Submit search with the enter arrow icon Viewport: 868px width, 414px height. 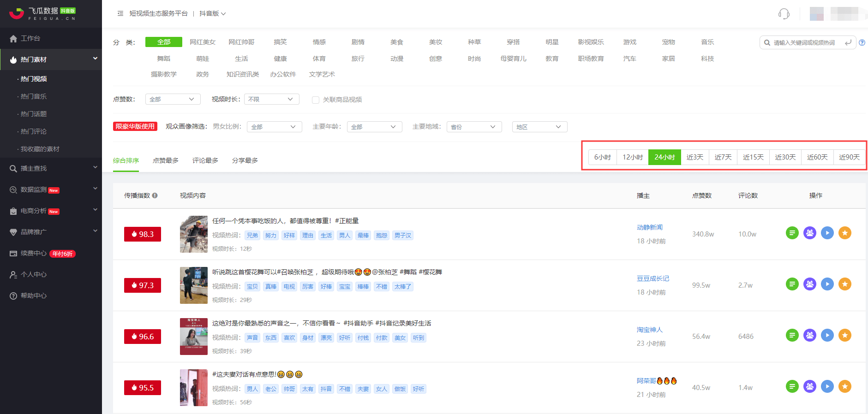pyautogui.click(x=848, y=42)
